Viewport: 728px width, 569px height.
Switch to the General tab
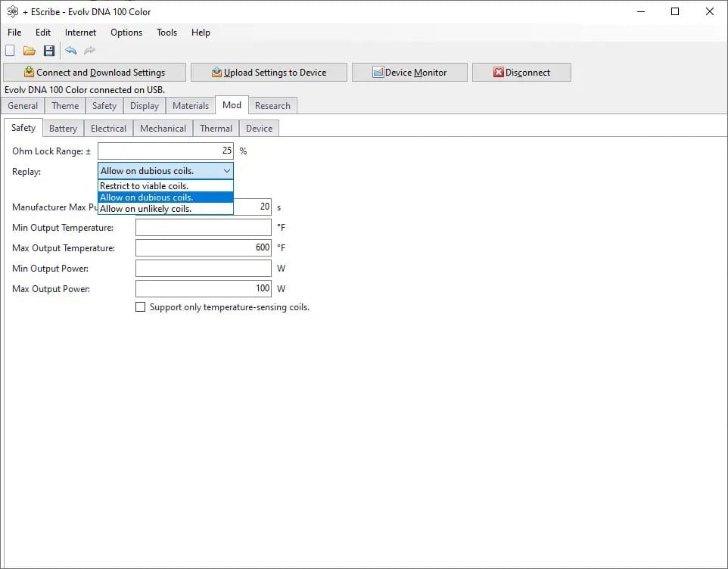(x=23, y=106)
